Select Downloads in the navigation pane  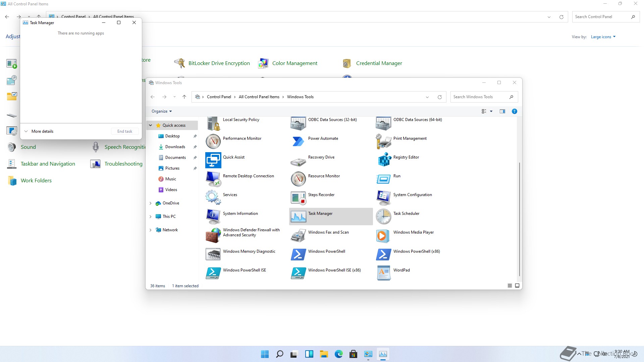click(175, 147)
